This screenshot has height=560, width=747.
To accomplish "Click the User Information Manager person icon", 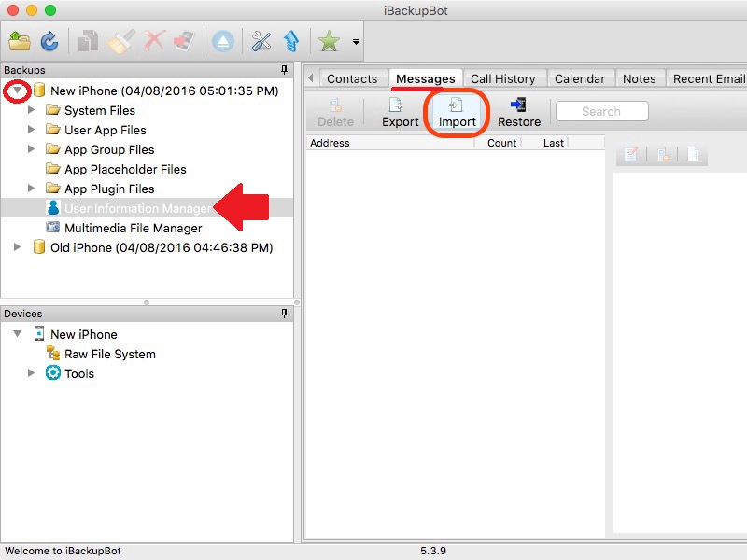I will point(53,207).
